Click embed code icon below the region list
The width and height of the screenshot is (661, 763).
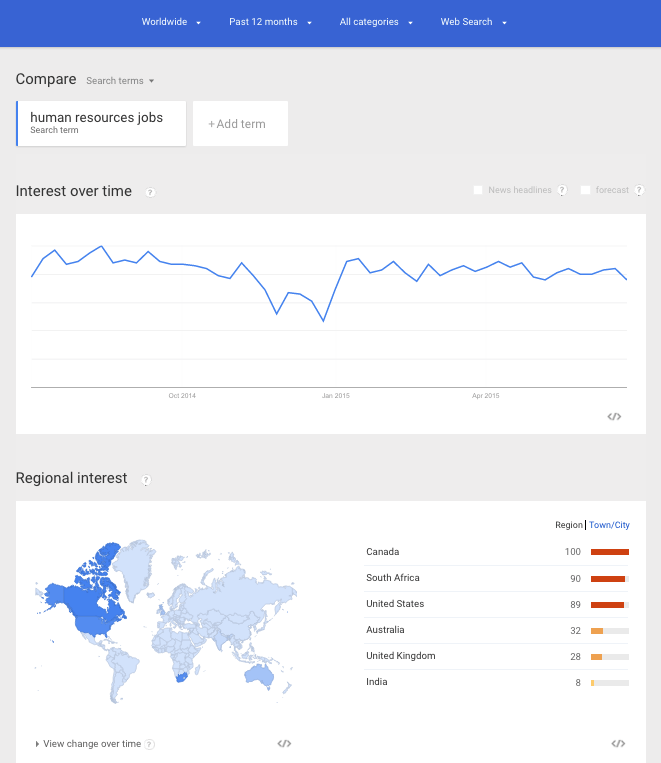[618, 743]
